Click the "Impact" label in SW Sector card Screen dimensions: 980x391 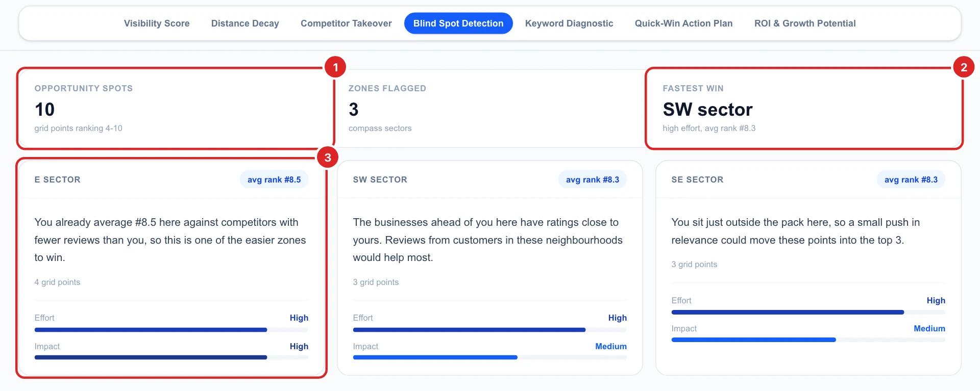coord(366,346)
